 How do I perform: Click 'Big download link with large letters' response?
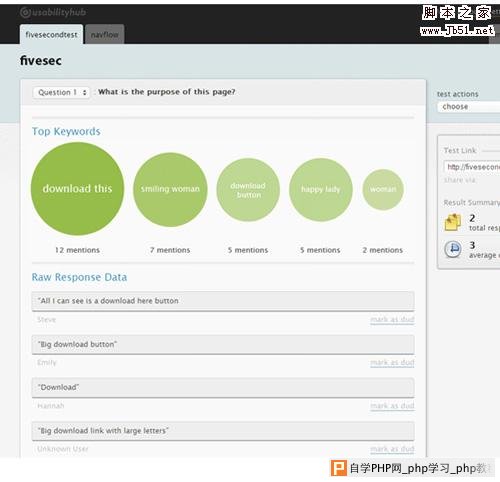click(223, 431)
